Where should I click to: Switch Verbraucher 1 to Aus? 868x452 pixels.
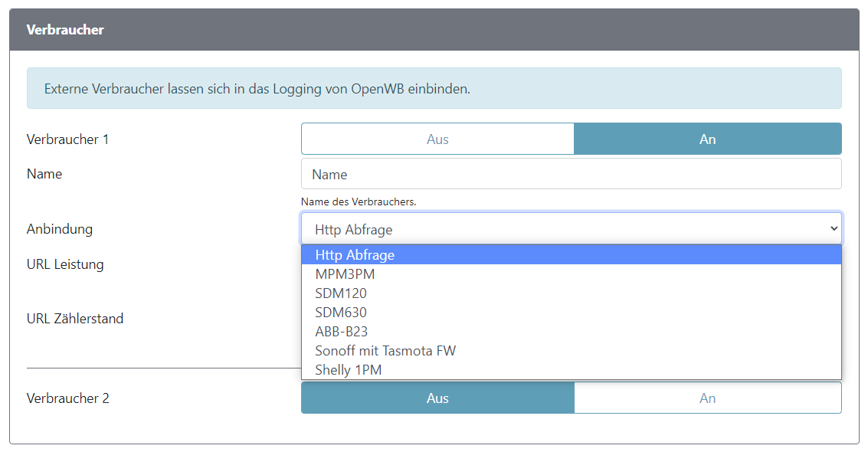click(437, 139)
